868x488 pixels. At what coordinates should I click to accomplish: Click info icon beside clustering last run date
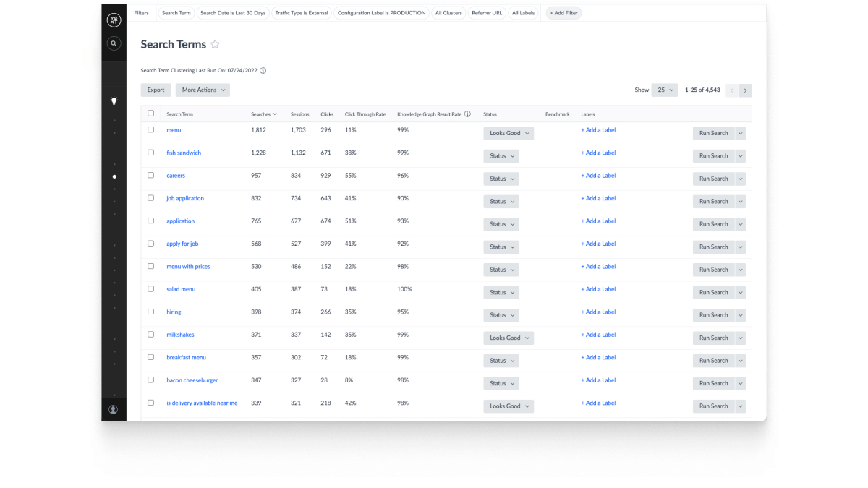263,71
